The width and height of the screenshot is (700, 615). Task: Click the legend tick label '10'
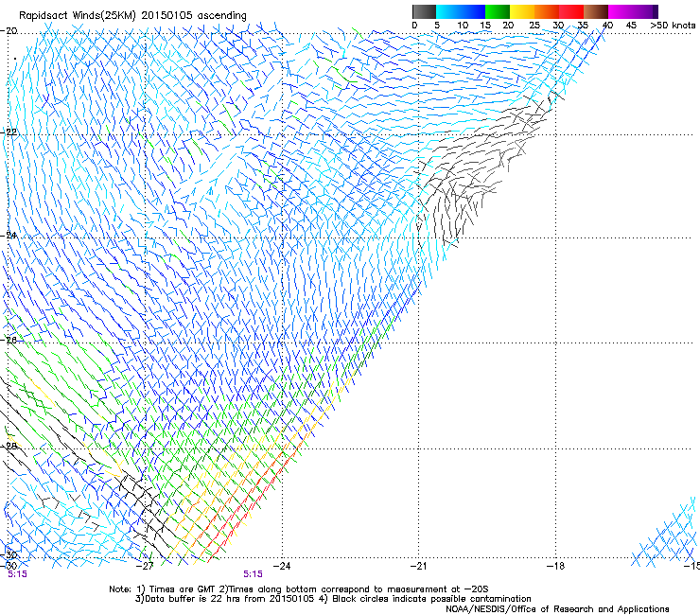click(x=463, y=26)
